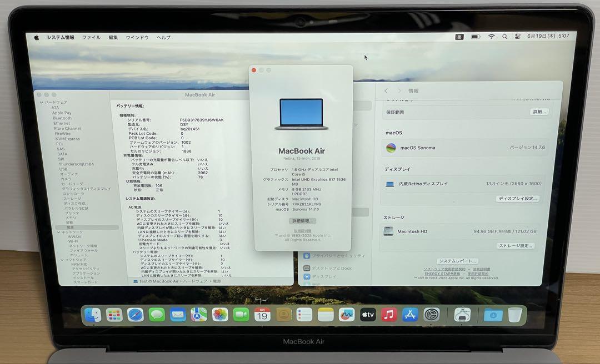This screenshot has height=364, width=600.
Task: Select Thunderbolt/USB4 in the hardware tree
Action: (76, 164)
